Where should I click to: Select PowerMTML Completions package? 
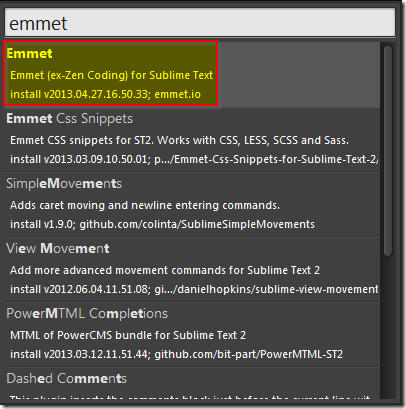pyautogui.click(x=87, y=314)
